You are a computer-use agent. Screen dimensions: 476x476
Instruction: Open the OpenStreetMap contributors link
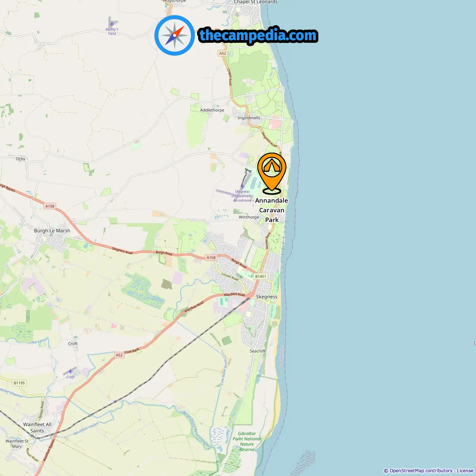pos(421,470)
